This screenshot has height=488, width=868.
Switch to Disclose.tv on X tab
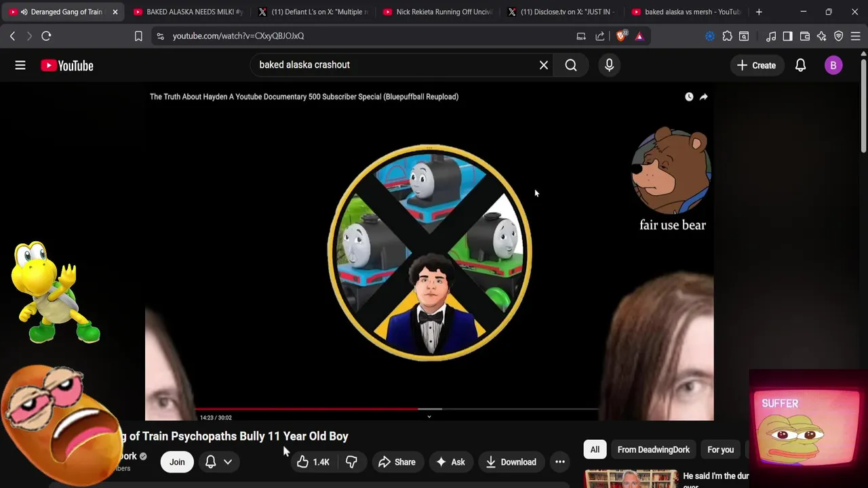point(562,12)
